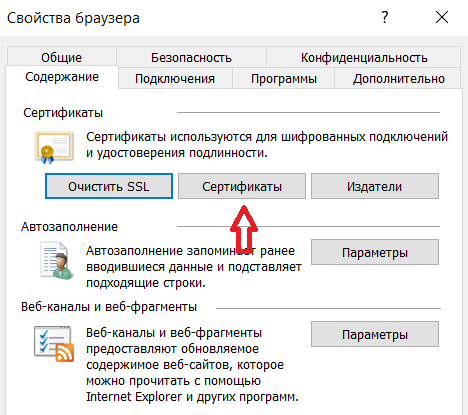
Task: Go to the Конфиденциальность tab
Action: point(364,57)
